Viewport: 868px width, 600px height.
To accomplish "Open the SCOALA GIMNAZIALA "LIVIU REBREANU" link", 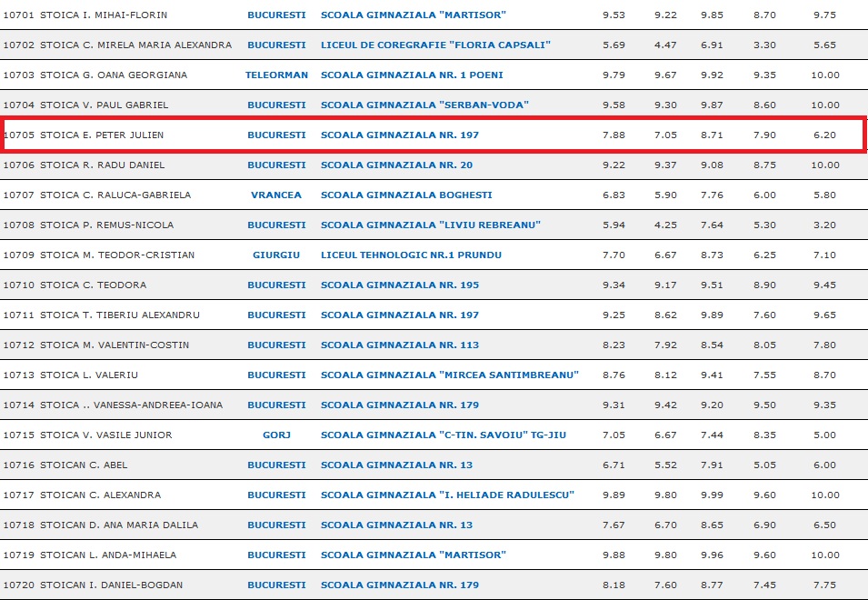I will (431, 225).
